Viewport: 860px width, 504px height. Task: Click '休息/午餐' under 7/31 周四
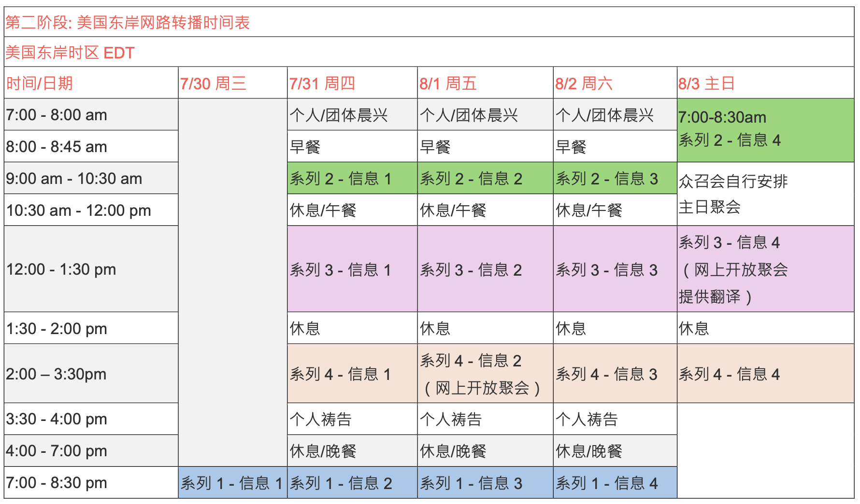pos(352,210)
